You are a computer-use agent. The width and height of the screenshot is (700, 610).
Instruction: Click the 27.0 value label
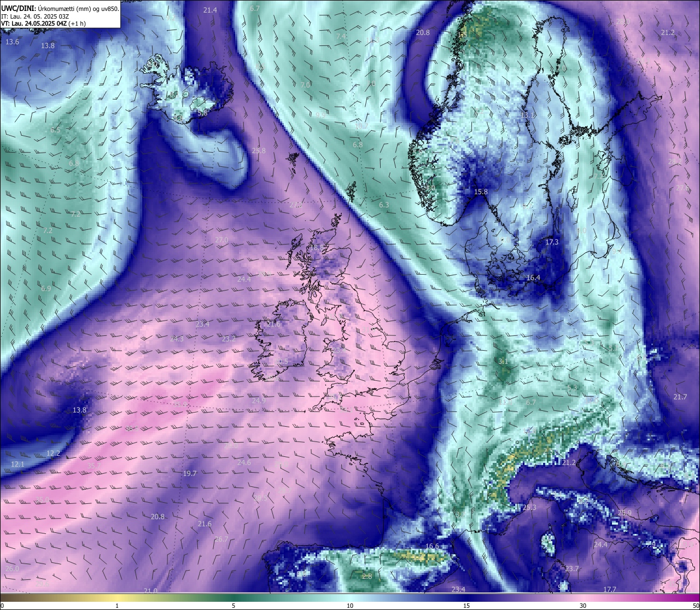221,240
